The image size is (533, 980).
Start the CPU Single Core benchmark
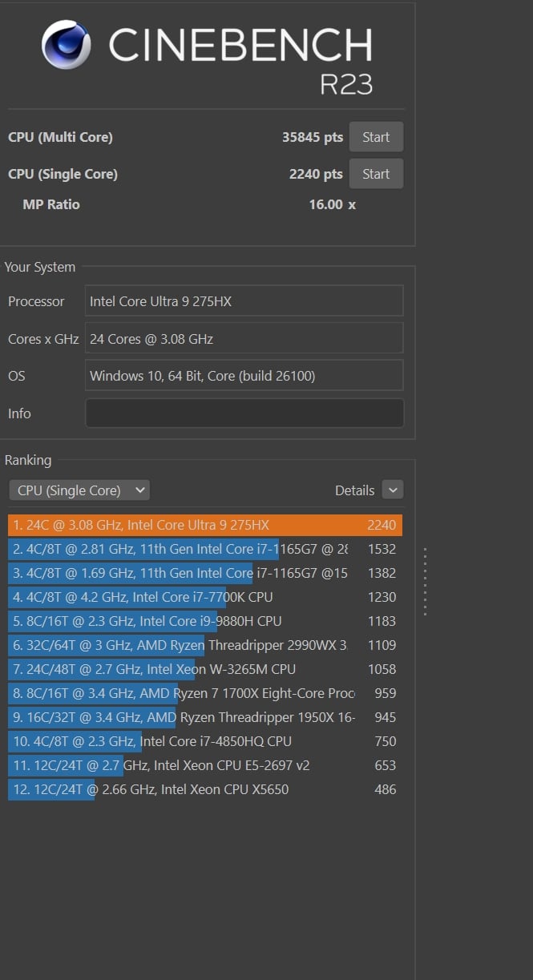click(x=376, y=174)
